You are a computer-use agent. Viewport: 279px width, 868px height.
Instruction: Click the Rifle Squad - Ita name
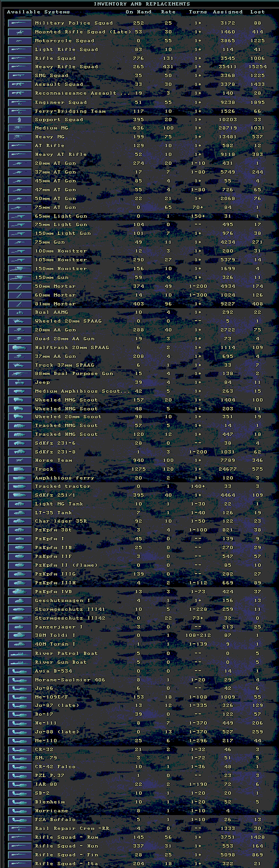66,864
